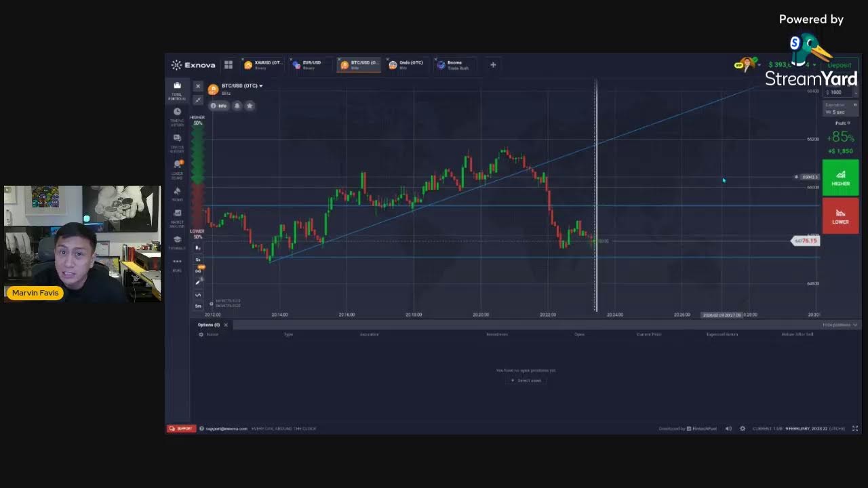Screen dimensions: 868x488
Task: Click the support email link
Action: pyautogui.click(x=226, y=428)
